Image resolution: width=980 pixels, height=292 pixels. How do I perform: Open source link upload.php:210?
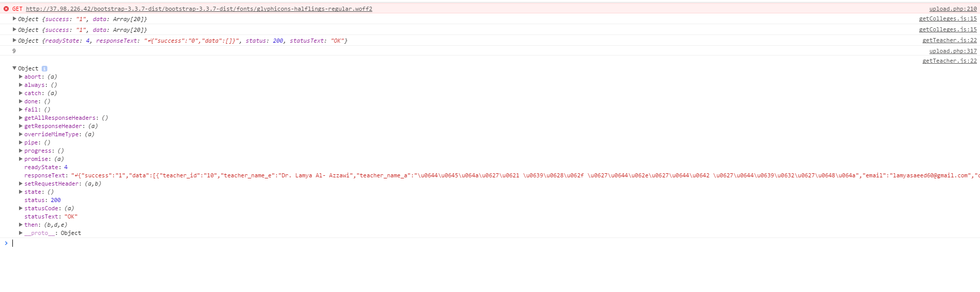(x=953, y=9)
